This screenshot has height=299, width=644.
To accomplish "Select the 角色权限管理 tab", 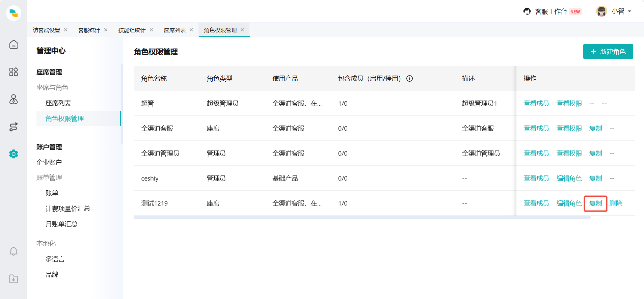I will pos(220,30).
